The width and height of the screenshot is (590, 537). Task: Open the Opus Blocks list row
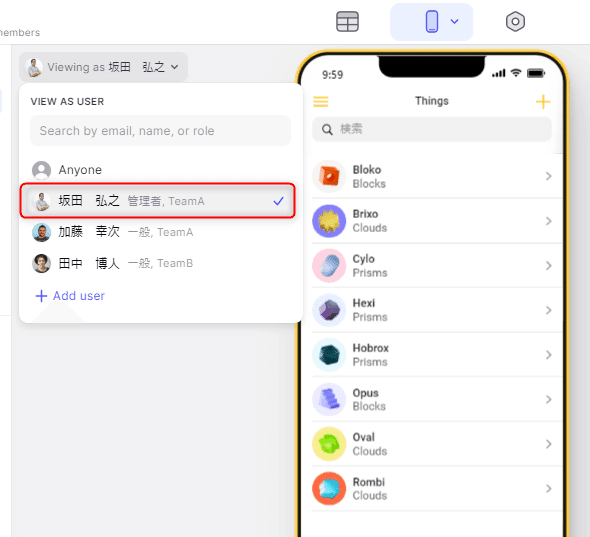click(x=437, y=399)
